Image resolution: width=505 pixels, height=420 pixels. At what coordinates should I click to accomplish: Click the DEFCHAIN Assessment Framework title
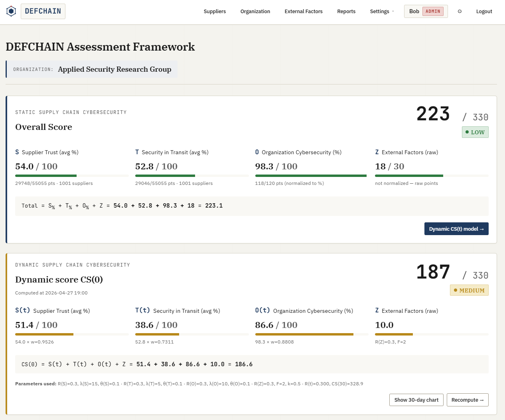click(100, 47)
